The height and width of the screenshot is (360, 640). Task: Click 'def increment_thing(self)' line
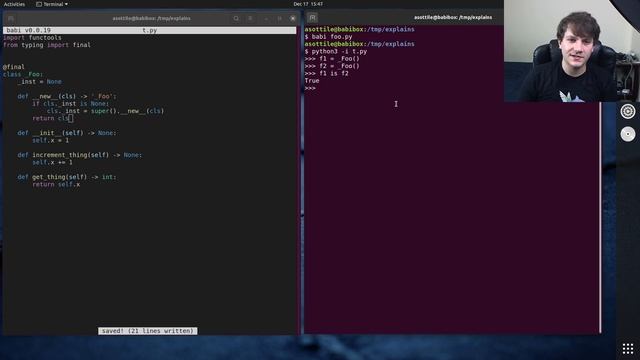tap(80, 155)
